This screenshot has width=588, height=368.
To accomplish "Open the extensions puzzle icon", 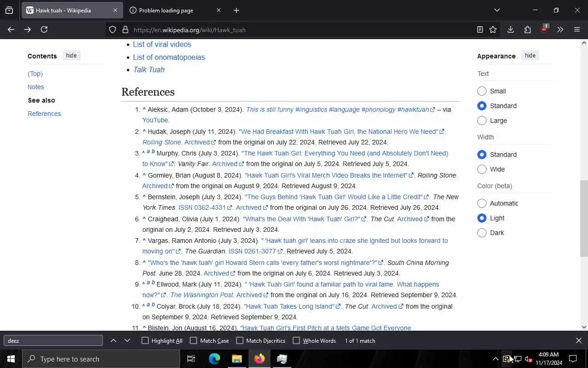I will (x=527, y=29).
